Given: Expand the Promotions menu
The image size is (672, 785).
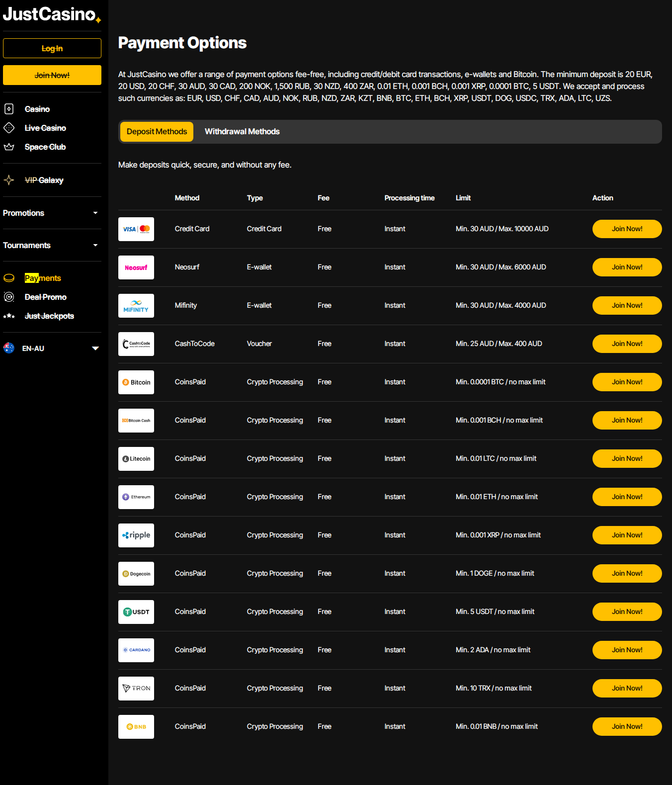Looking at the screenshot, I should [52, 213].
